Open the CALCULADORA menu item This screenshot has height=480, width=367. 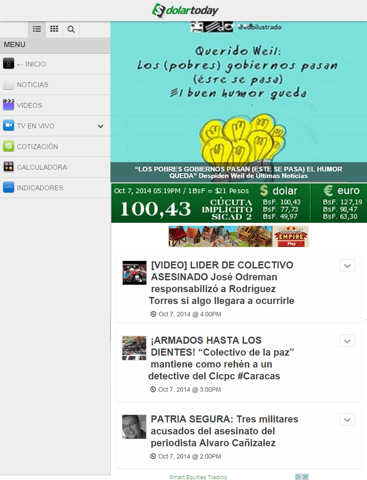point(55,167)
